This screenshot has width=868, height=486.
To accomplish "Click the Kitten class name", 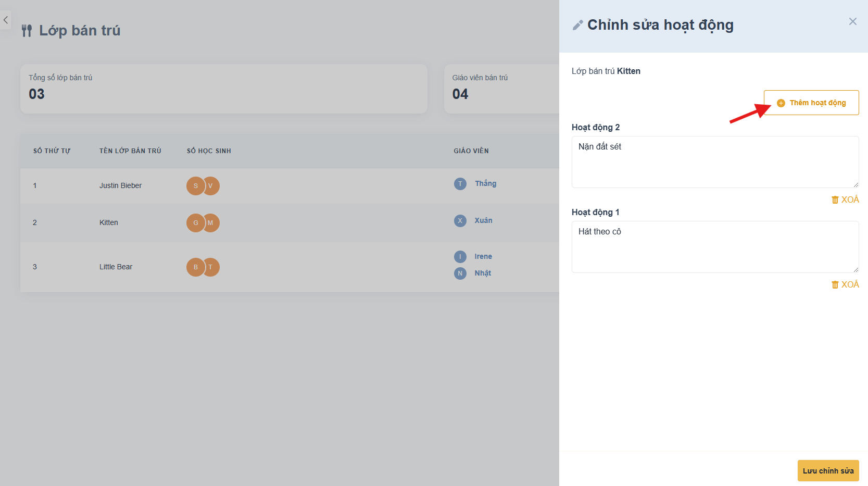I will click(109, 222).
